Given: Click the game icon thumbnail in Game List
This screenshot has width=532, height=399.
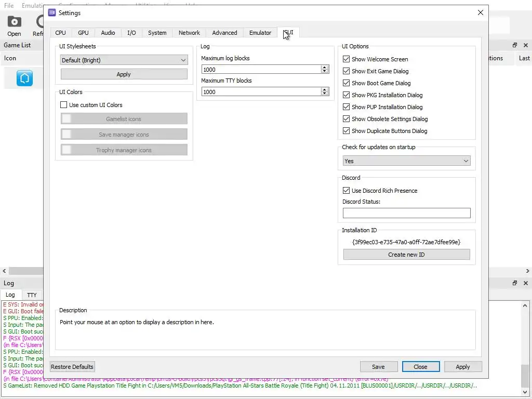Looking at the screenshot, I should [x=25, y=78].
